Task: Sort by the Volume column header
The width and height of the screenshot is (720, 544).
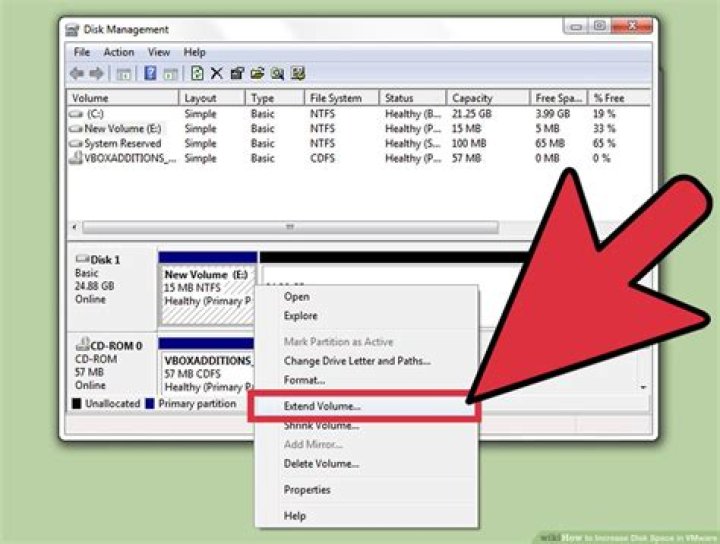Action: click(x=123, y=98)
